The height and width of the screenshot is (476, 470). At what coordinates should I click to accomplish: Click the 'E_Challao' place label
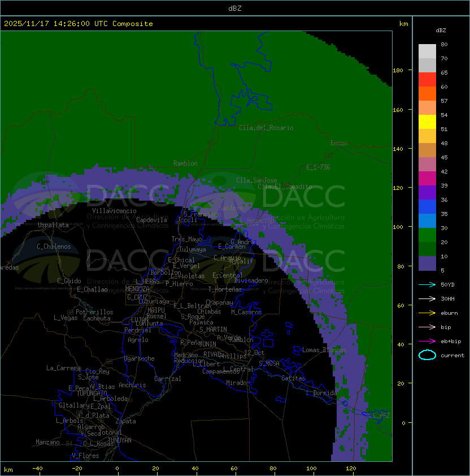click(x=92, y=289)
